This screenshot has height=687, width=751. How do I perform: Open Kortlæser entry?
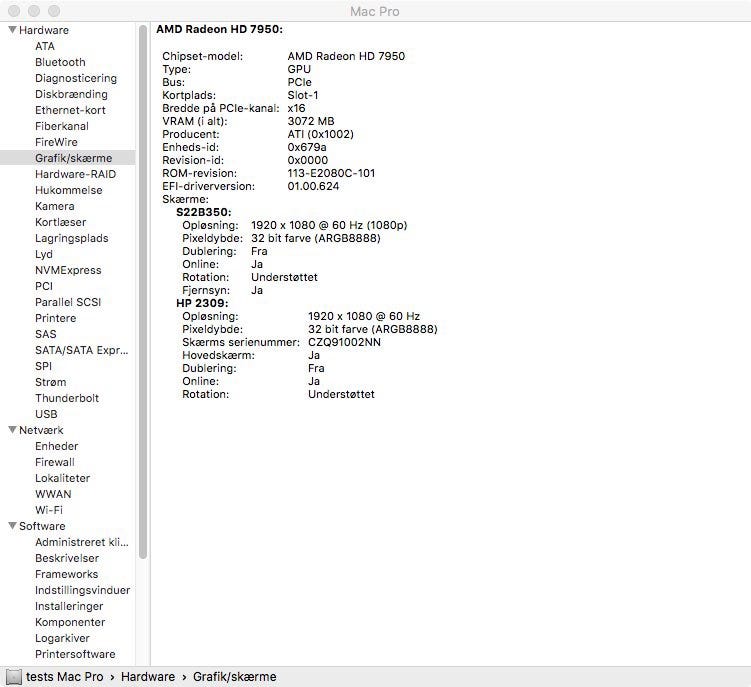click(60, 222)
